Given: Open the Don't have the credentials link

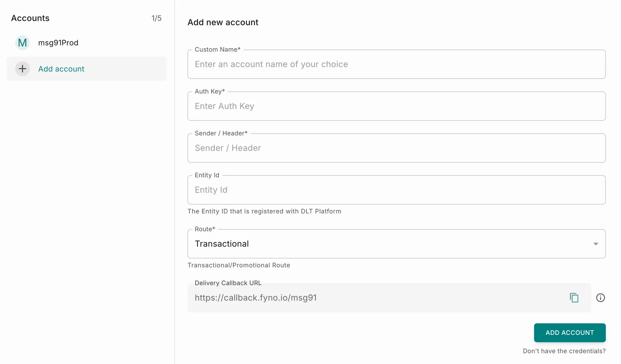Looking at the screenshot, I should click(x=564, y=351).
